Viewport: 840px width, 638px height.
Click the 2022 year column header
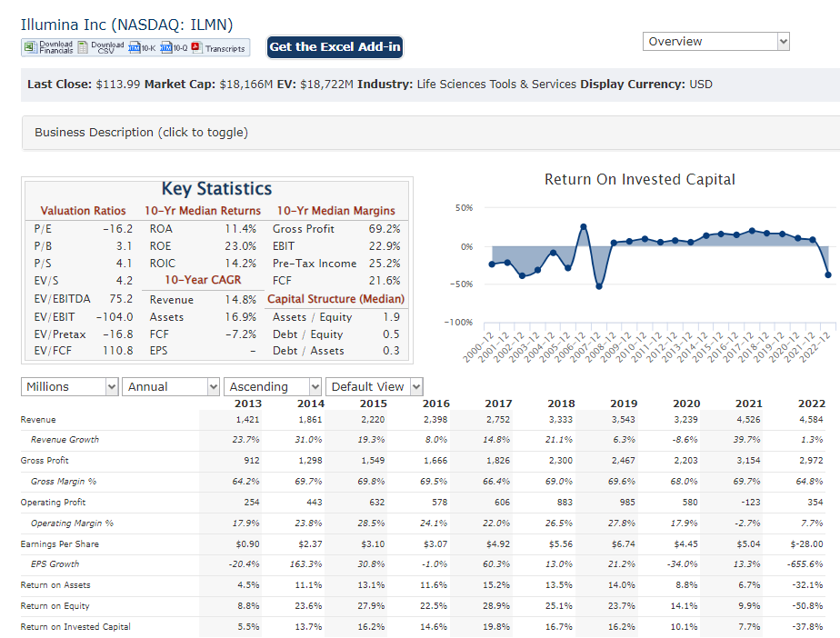[812, 404]
